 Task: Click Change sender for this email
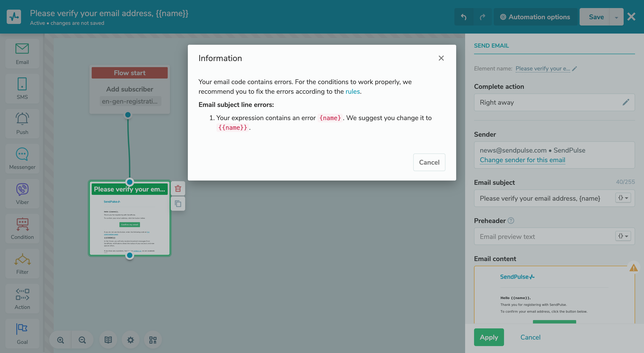(522, 160)
